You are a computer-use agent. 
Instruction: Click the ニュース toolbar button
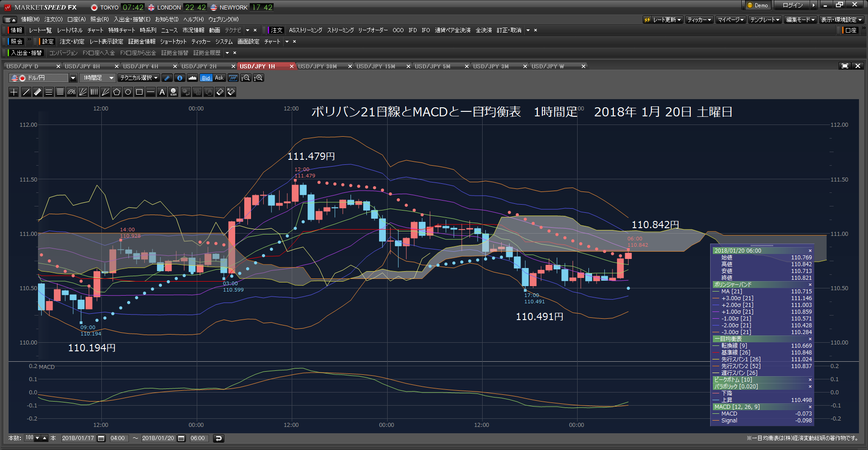169,30
